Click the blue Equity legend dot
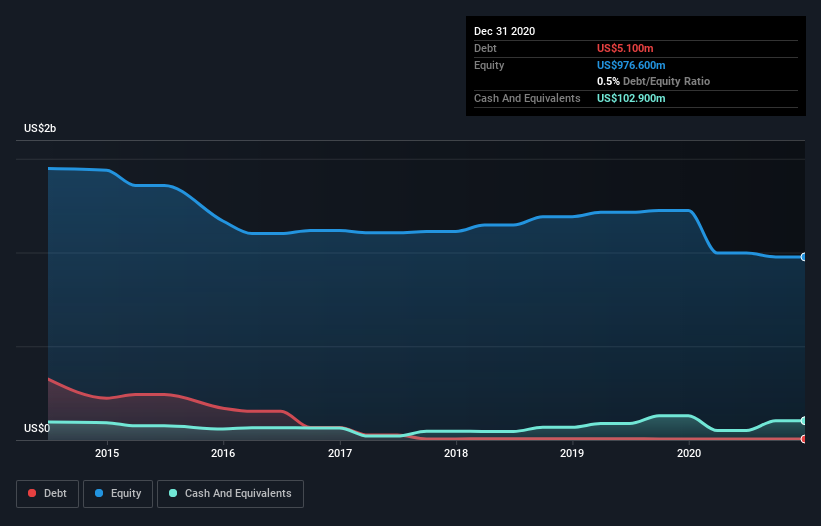Viewport: 821px width, 526px height. (99, 493)
